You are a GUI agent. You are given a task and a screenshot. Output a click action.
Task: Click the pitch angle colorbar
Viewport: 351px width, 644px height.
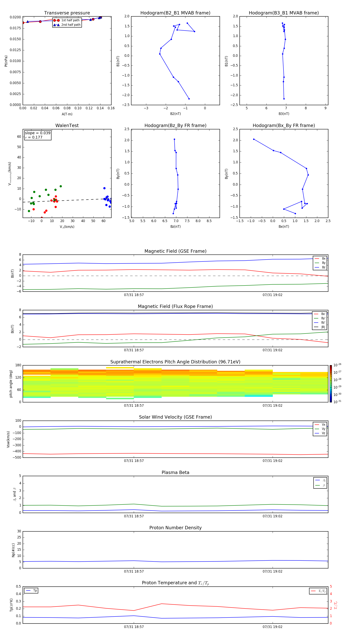point(331,384)
